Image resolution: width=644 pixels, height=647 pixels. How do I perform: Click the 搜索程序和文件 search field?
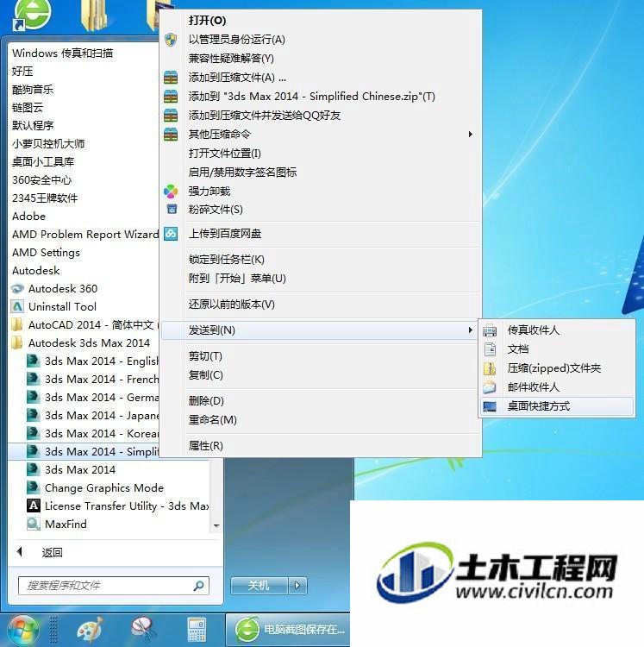click(x=114, y=586)
